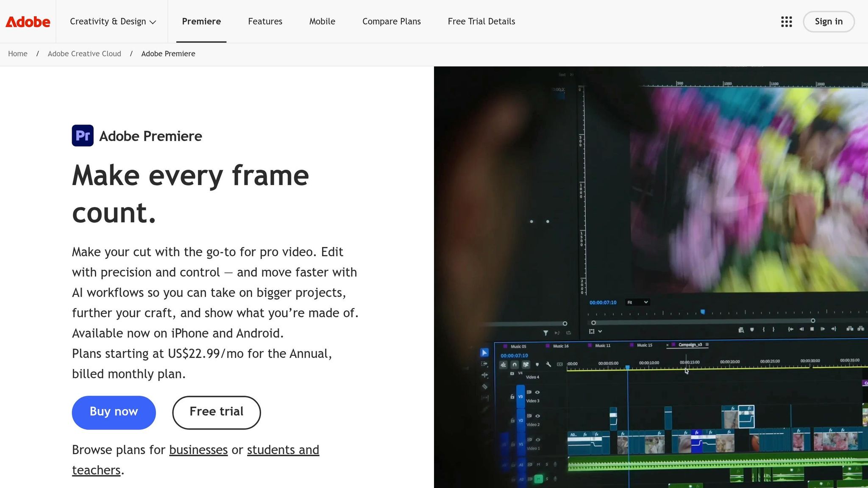The height and width of the screenshot is (488, 868).
Task: Go to Home via the breadcrumb
Action: (x=18, y=54)
